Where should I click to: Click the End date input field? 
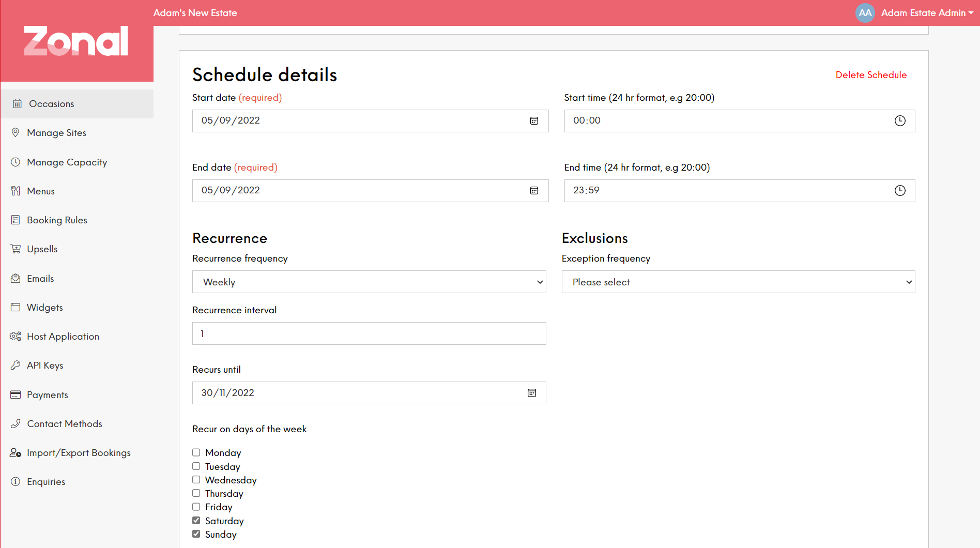[370, 191]
